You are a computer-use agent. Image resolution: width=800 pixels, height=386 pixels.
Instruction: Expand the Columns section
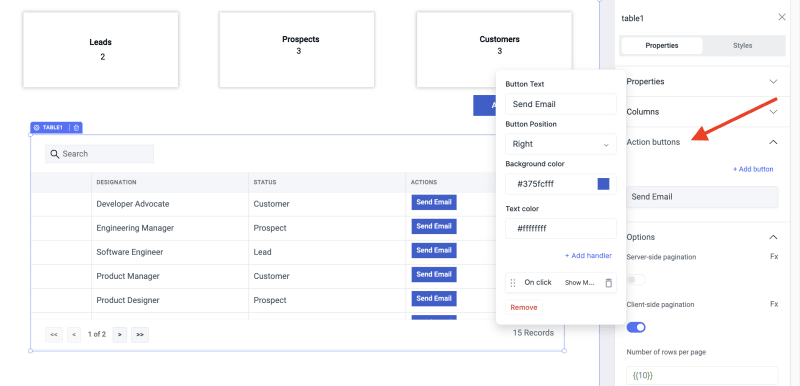tap(702, 112)
